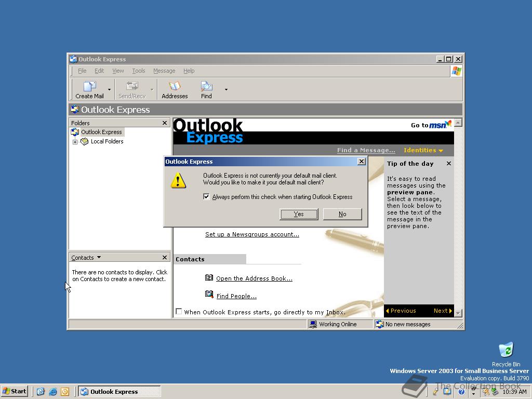
Task: Click the warning icon in the dialog
Action: (178, 180)
